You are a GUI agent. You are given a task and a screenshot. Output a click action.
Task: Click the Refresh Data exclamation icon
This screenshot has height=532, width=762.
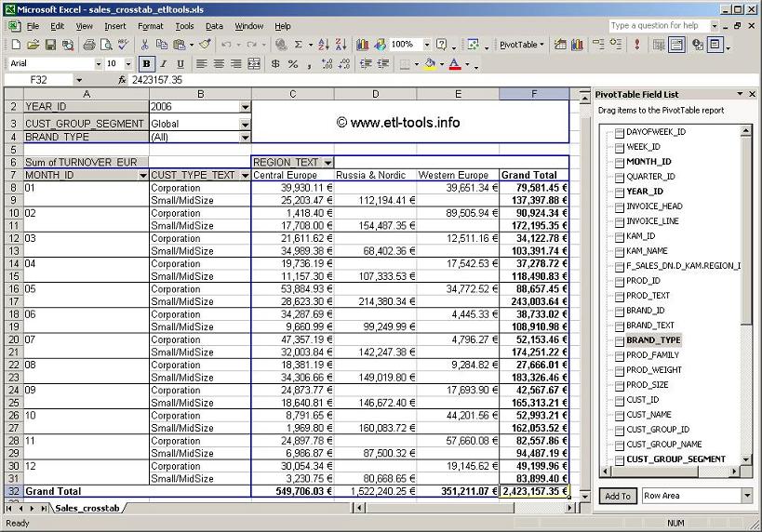[637, 45]
